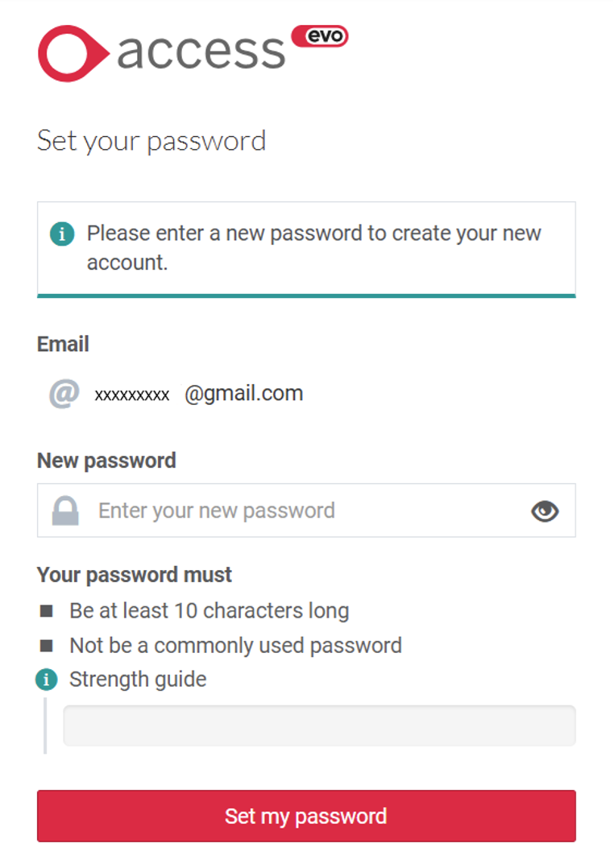Click the info icon next to Strength guide
The image size is (614, 868).
tap(47, 680)
